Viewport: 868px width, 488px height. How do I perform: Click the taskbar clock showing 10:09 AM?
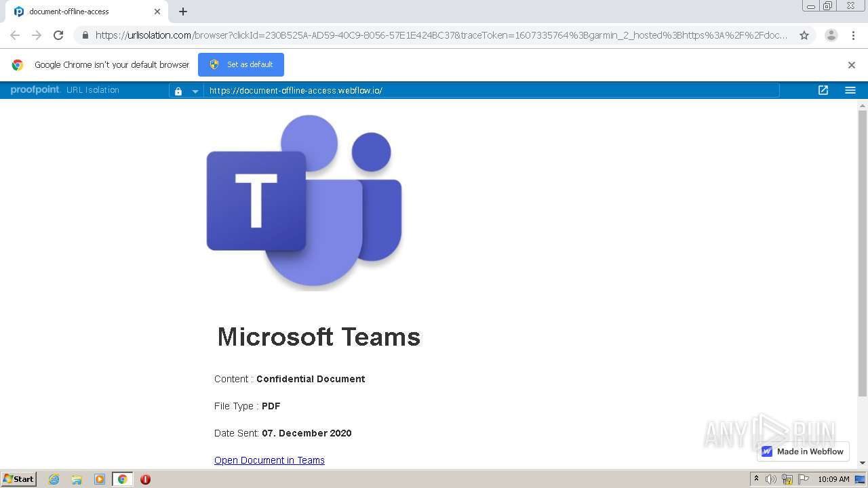[833, 479]
